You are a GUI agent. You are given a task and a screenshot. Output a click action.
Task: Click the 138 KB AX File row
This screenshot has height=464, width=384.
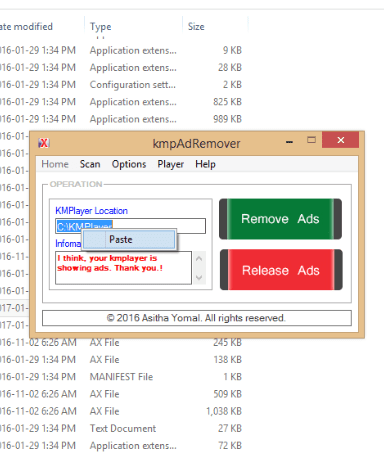121,359
